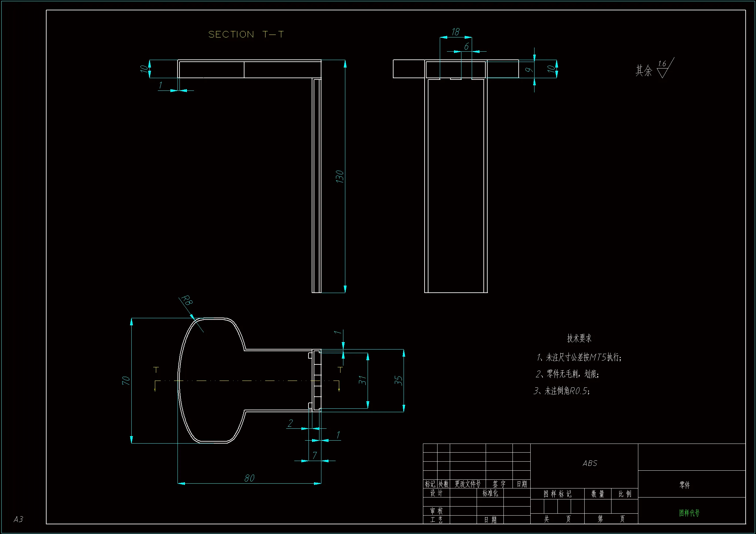756x534 pixels.
Task: Select the 80 horizontal dimension text
Action: pyautogui.click(x=249, y=478)
